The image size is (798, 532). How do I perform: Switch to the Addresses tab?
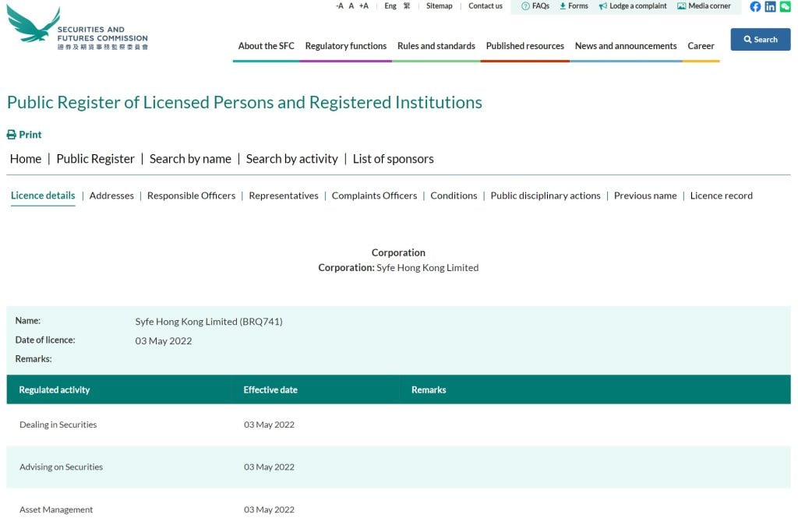pos(111,196)
